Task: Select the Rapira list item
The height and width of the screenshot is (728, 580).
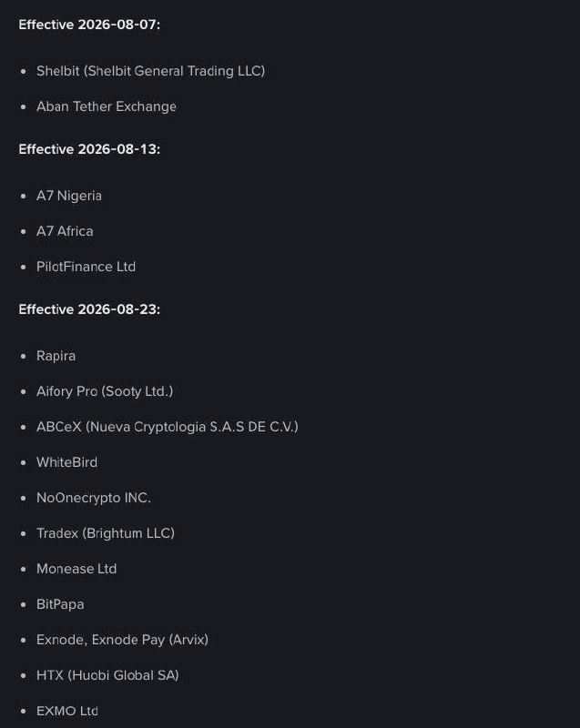Action: tap(56, 356)
